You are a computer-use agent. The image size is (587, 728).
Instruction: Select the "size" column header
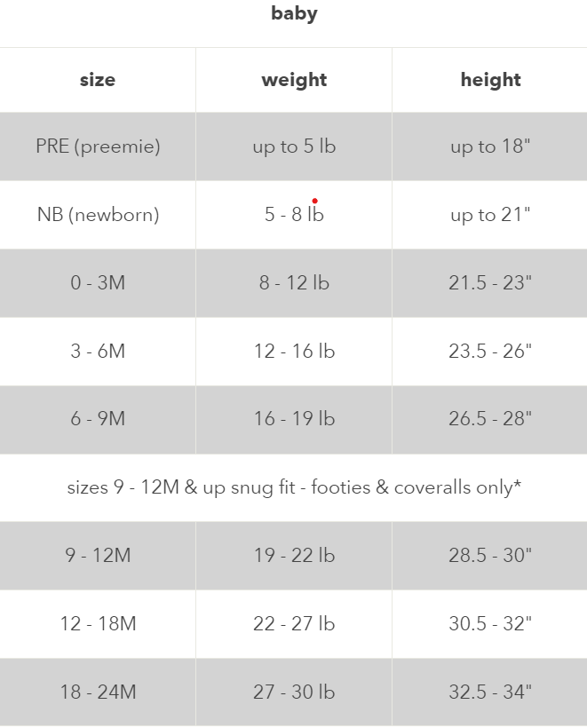click(x=98, y=80)
